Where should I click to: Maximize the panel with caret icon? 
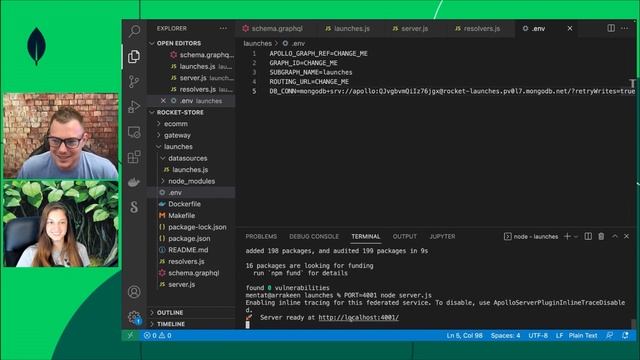[615, 236]
